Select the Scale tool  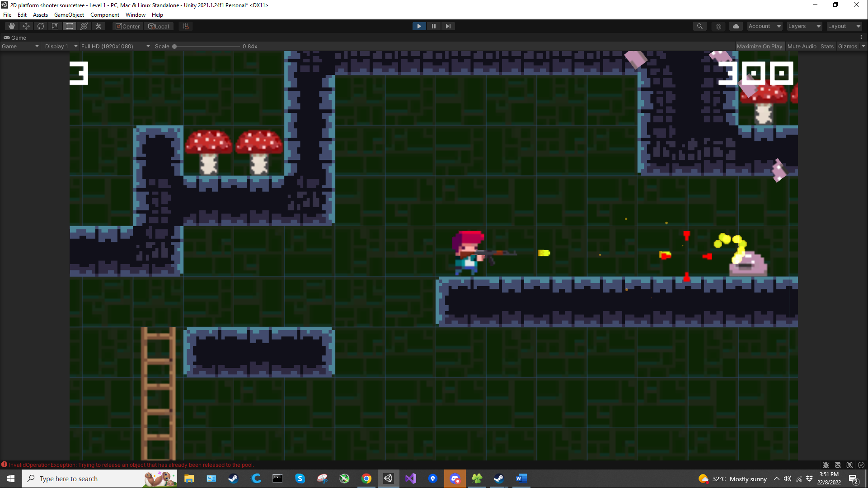(55, 26)
